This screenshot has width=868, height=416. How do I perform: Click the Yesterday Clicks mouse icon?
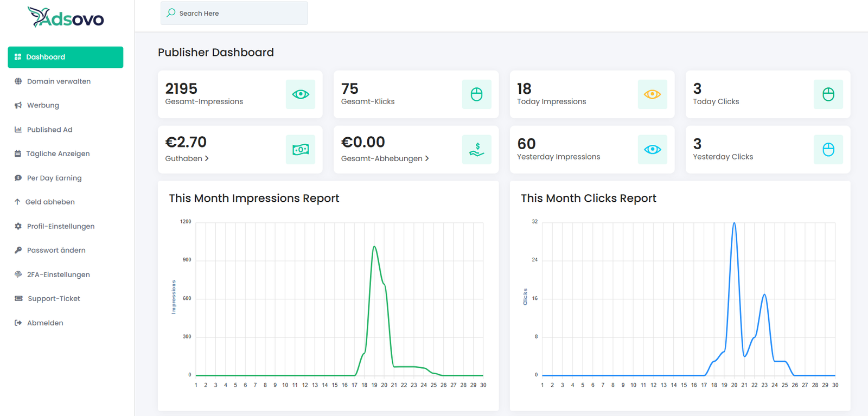click(x=828, y=150)
